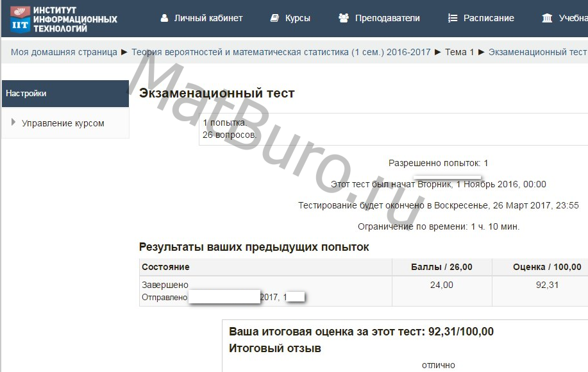Viewport: 588px width, 372px height.
Task: Select Управление курсом in the settings tree
Action: point(63,123)
